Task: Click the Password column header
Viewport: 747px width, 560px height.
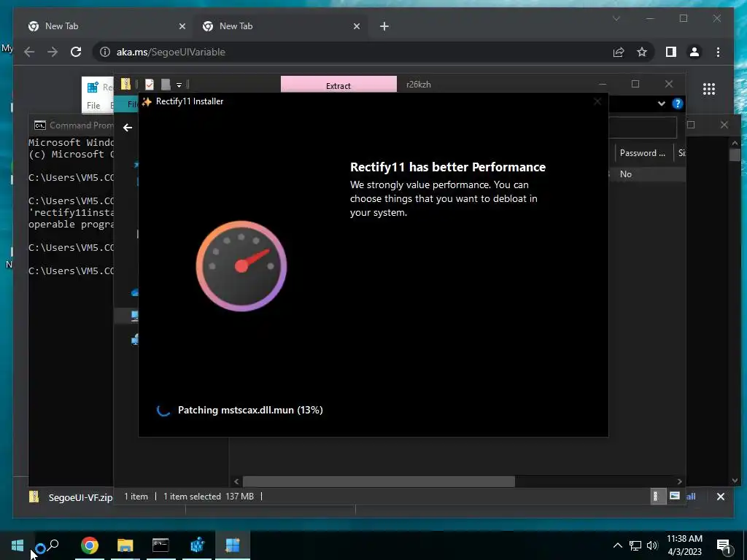Action: 643,153
